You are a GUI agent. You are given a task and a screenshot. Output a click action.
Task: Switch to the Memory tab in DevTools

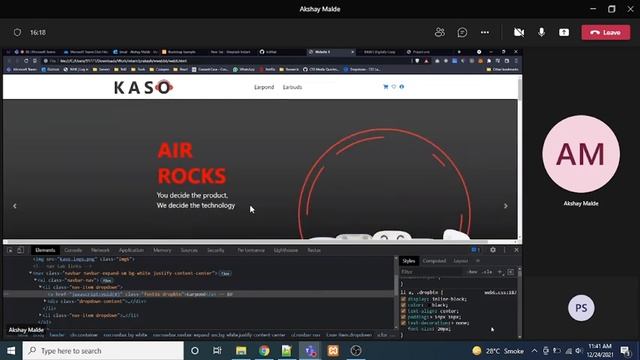point(162,250)
